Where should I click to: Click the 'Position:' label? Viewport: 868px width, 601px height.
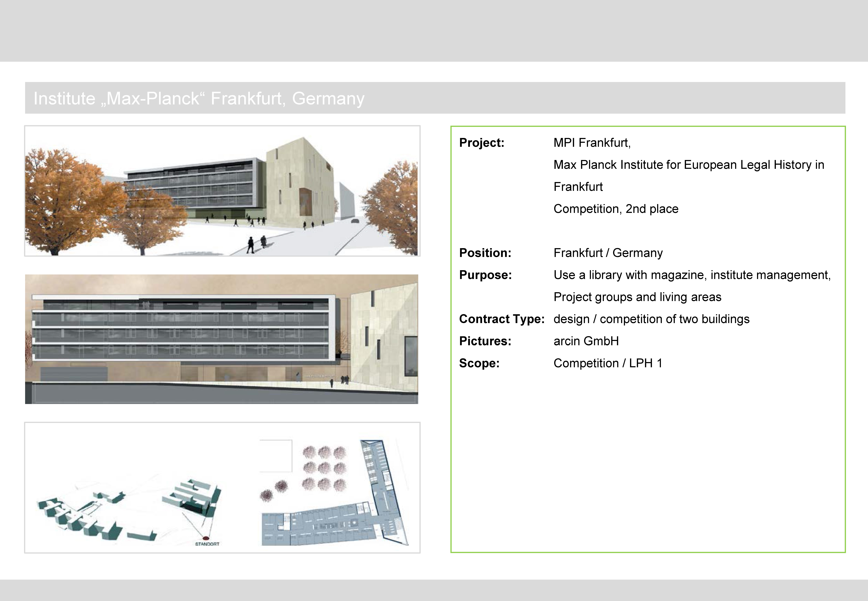485,253
